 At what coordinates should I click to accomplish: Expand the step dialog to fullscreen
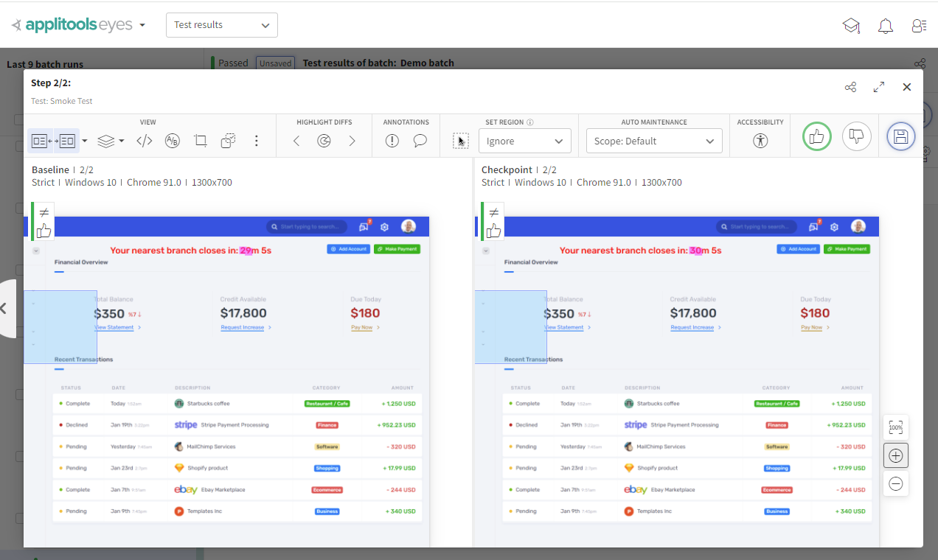click(x=879, y=87)
